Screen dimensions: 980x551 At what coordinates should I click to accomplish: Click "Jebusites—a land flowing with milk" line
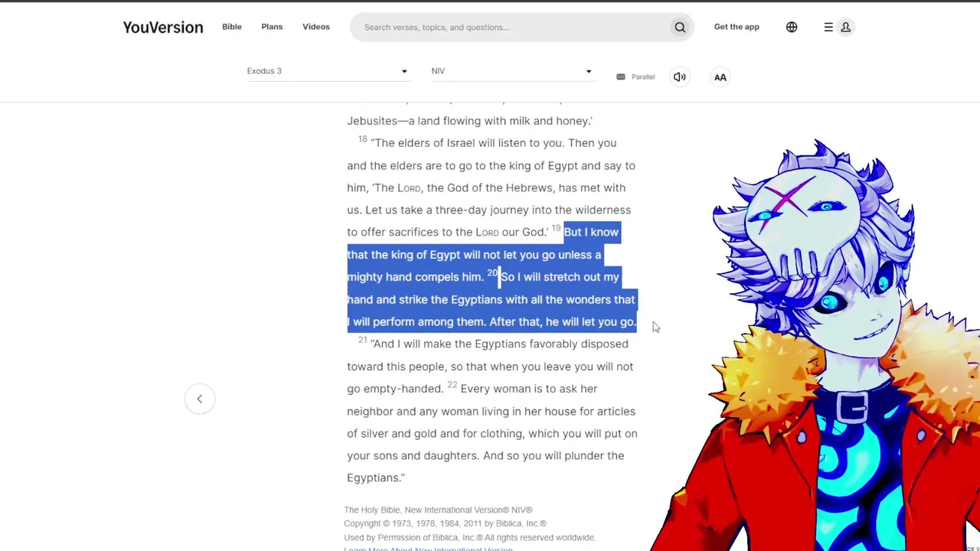coord(469,121)
